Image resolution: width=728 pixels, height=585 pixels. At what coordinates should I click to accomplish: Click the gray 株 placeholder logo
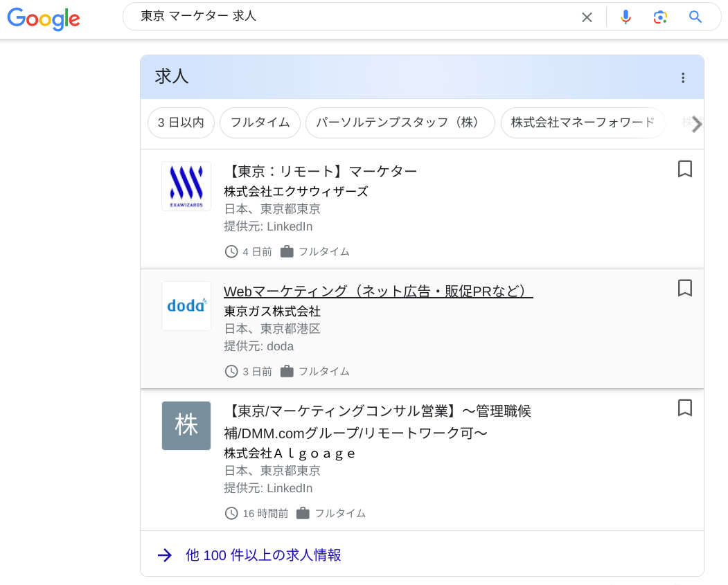pos(186,425)
